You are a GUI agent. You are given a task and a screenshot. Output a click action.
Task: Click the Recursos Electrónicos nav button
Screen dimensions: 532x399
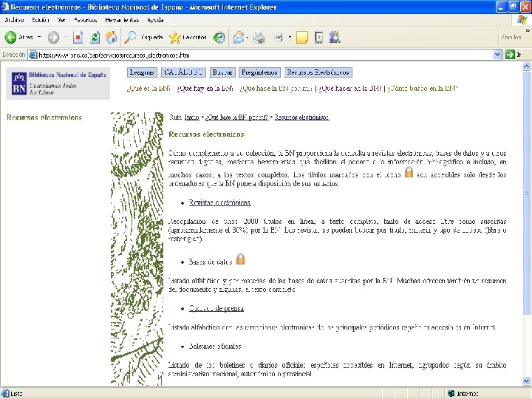click(318, 72)
